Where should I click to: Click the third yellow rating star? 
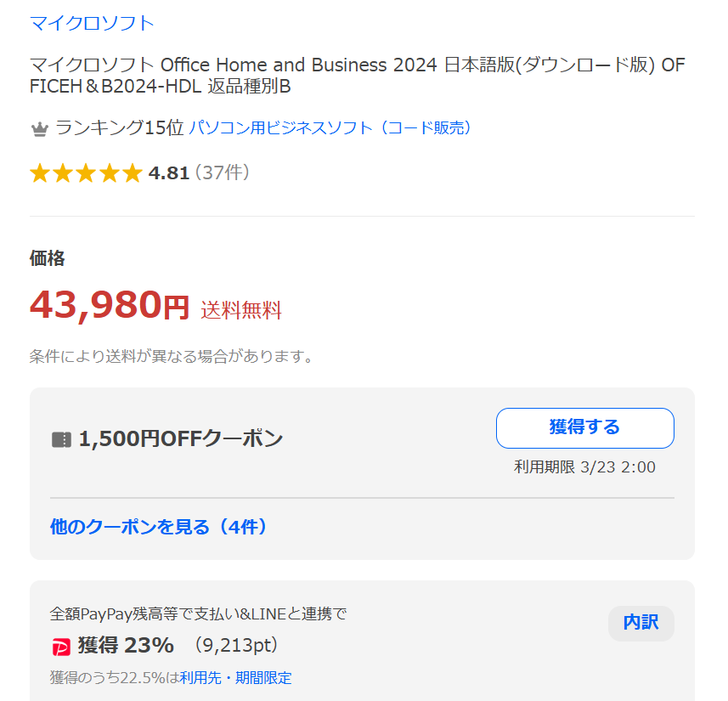(x=86, y=173)
